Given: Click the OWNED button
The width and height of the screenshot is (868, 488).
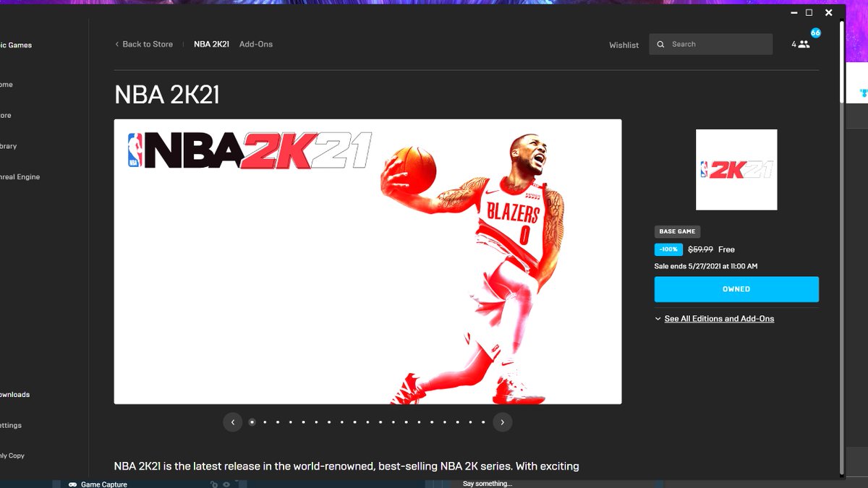Looking at the screenshot, I should 736,288.
